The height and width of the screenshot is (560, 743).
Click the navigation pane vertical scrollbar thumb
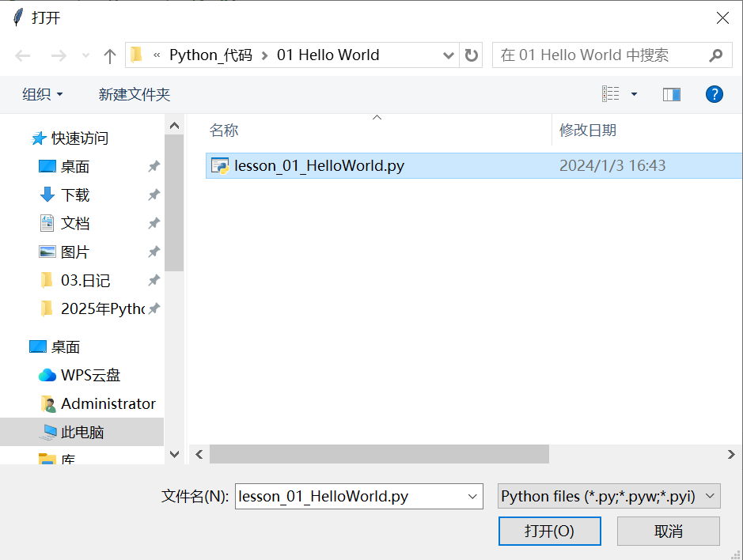pos(174,202)
